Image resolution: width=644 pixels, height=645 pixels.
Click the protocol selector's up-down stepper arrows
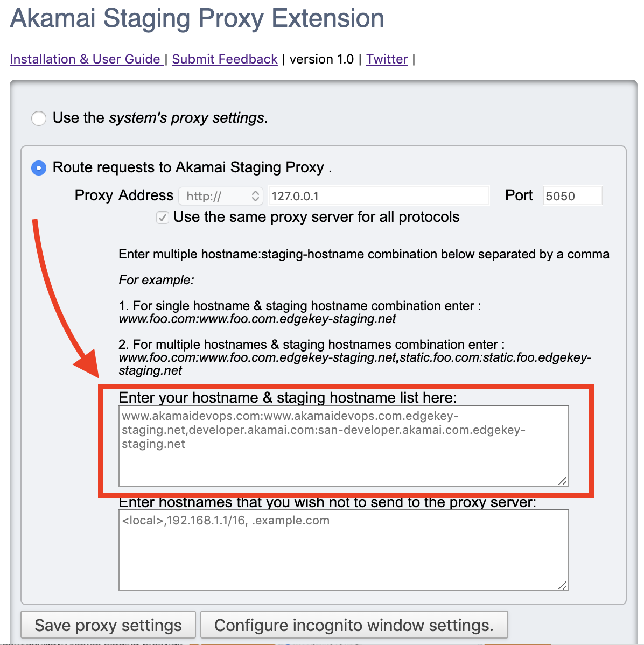tap(255, 195)
